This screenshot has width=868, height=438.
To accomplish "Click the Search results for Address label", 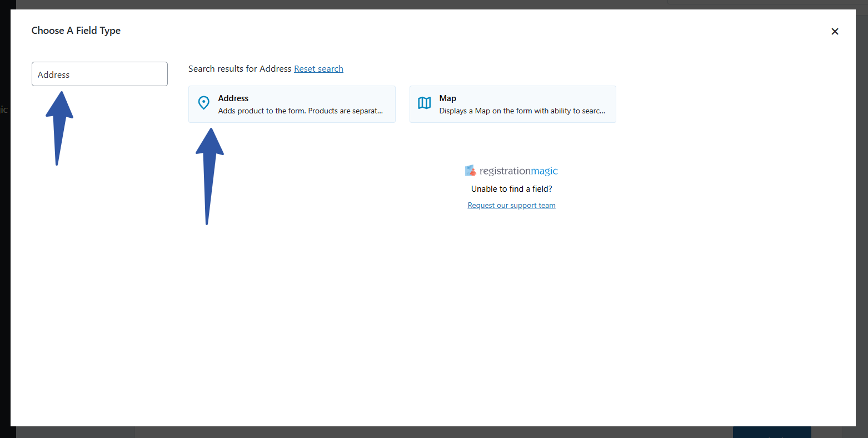I will pyautogui.click(x=240, y=69).
